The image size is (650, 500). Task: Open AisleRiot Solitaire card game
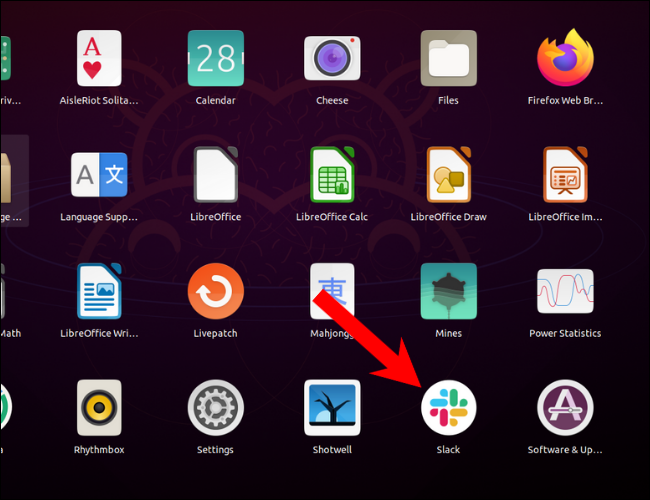coord(99,58)
